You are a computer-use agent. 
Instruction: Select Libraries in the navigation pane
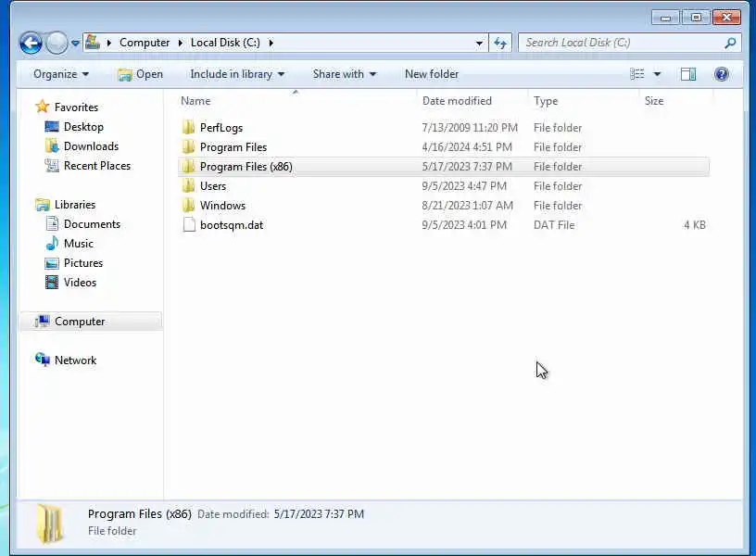[x=75, y=205]
